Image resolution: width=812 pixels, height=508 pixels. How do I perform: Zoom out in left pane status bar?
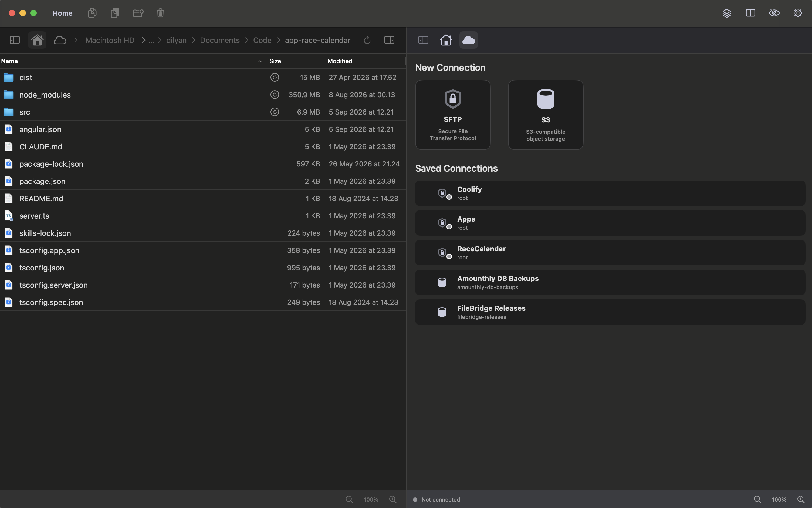pos(349,500)
